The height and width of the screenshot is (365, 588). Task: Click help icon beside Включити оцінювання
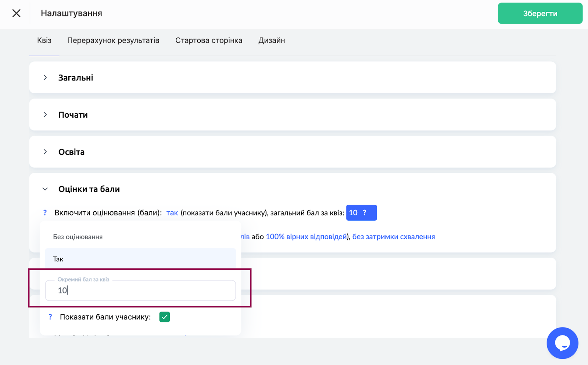pos(45,212)
